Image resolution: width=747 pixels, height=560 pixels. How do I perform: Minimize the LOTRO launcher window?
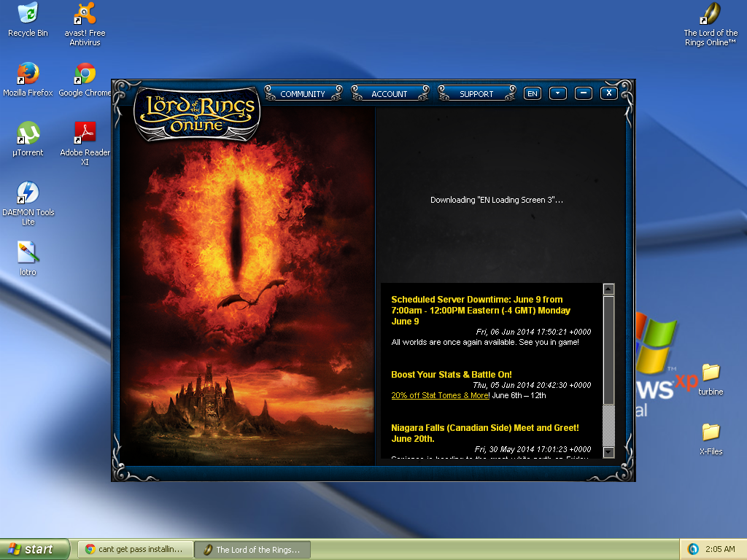[583, 93]
